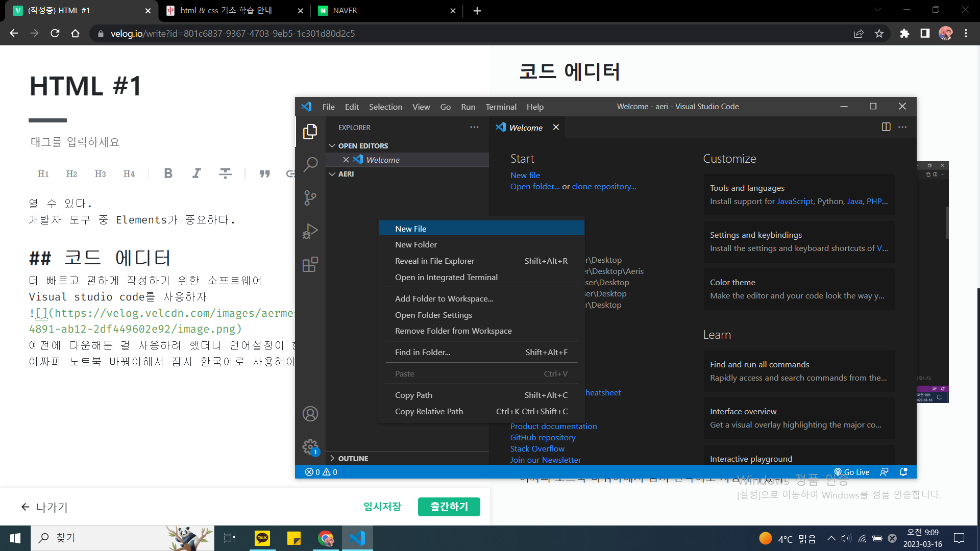Viewport: 980px width, 551px height.
Task: Collapse the AERI folder section
Action: click(x=346, y=174)
